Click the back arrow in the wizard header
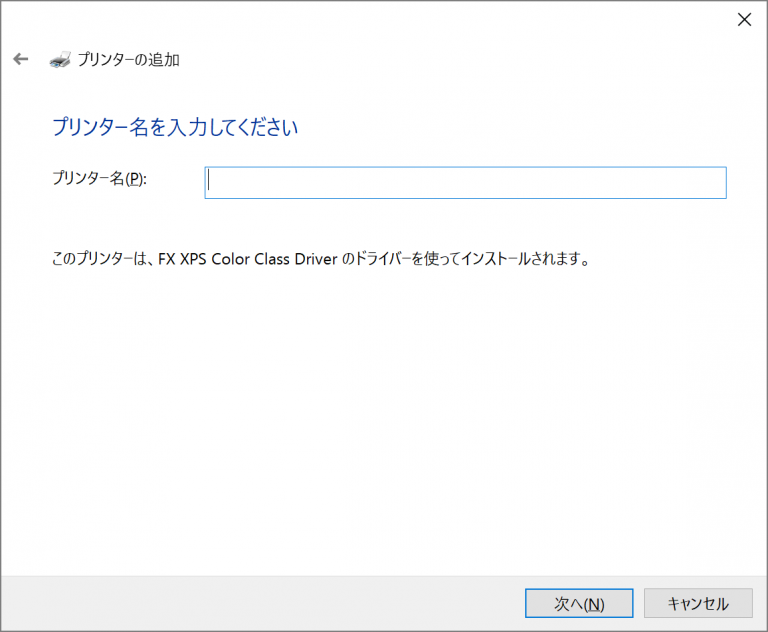Viewport: 768px width, 632px height. pyautogui.click(x=20, y=60)
